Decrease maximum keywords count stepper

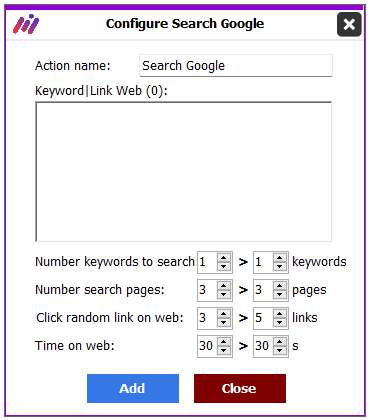280,266
